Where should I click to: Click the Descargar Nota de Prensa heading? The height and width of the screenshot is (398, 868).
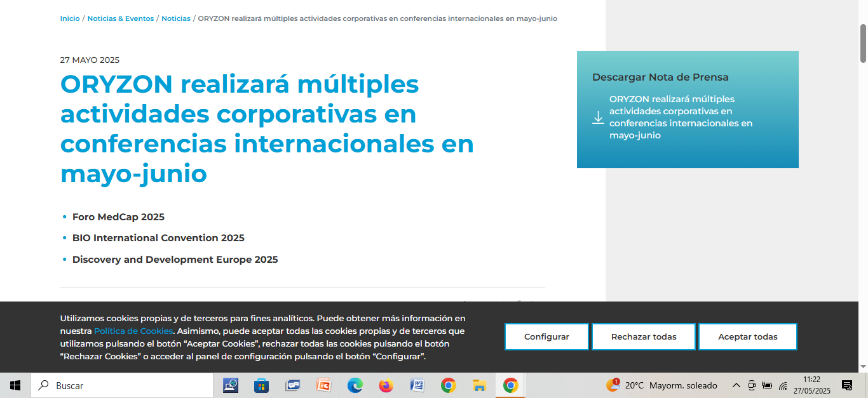(660, 77)
